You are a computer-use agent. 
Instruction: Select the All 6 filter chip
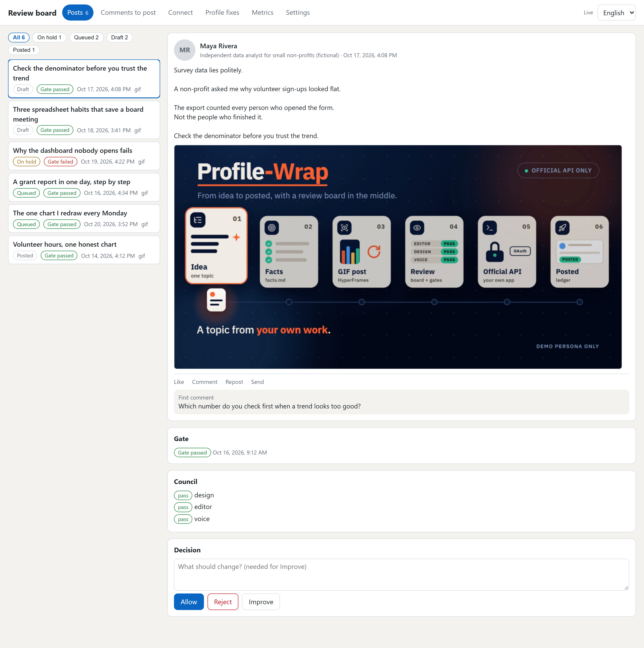pos(19,37)
